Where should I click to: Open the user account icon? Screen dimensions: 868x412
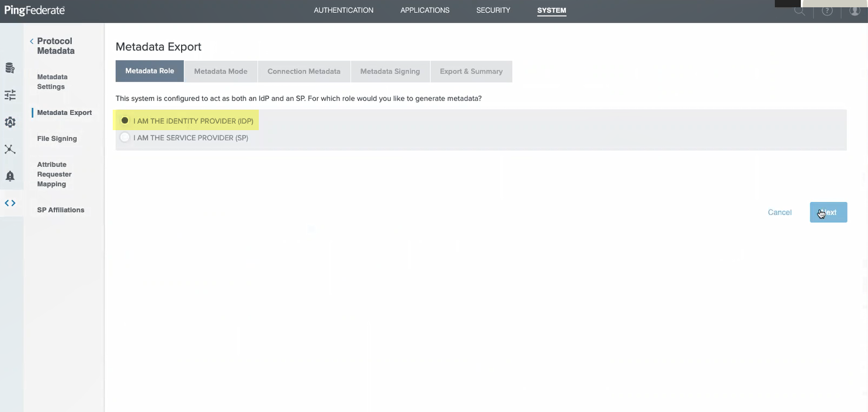tap(855, 11)
